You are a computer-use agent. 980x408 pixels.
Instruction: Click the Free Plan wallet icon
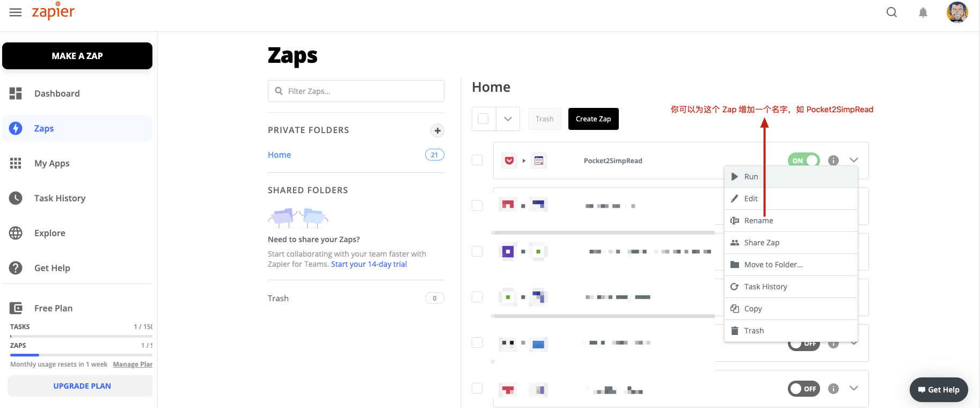pos(16,308)
